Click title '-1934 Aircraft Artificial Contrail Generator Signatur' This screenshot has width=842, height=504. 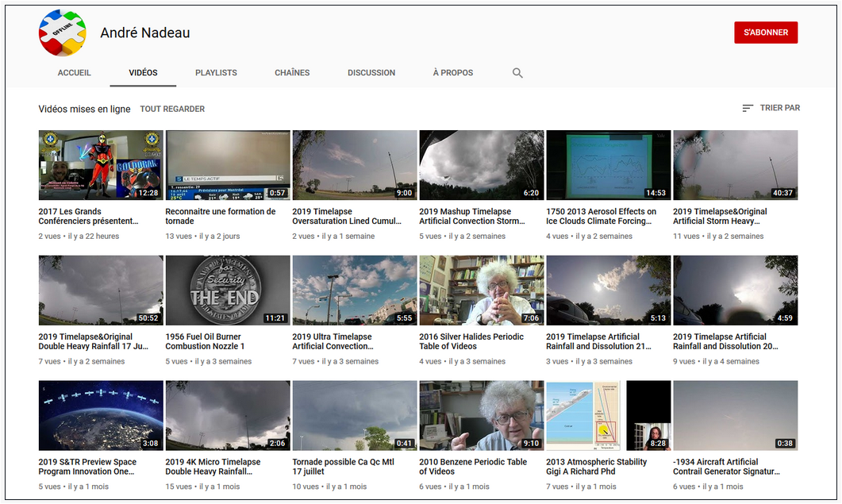(727, 467)
